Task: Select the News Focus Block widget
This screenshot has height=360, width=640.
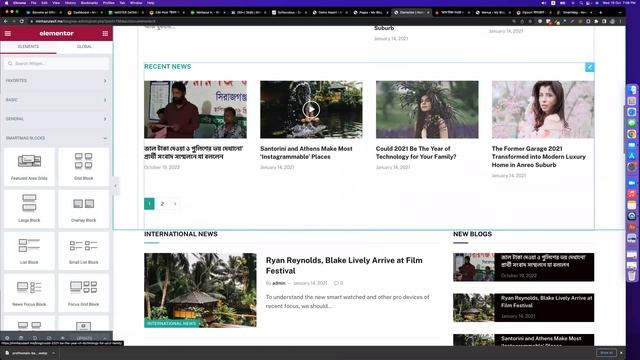Action: click(x=29, y=293)
